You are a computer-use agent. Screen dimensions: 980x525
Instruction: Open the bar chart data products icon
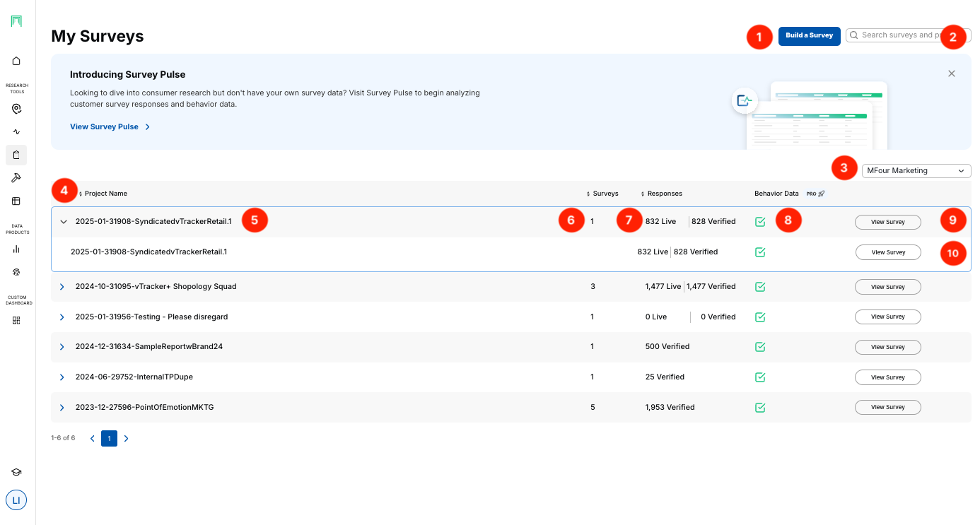[x=16, y=249]
